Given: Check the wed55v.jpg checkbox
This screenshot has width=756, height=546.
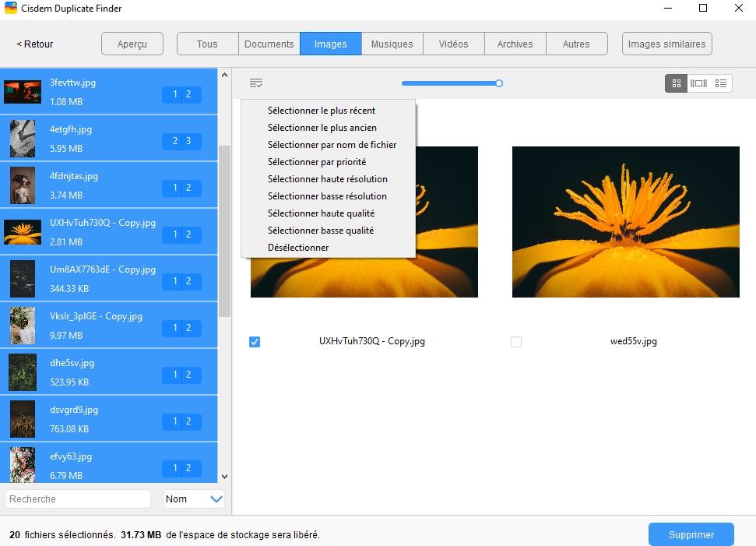Looking at the screenshot, I should (515, 342).
